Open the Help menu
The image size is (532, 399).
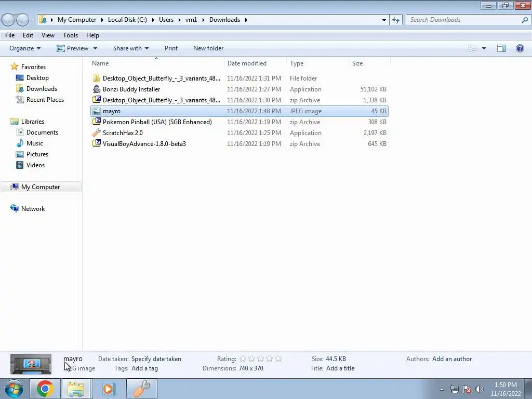coord(92,35)
